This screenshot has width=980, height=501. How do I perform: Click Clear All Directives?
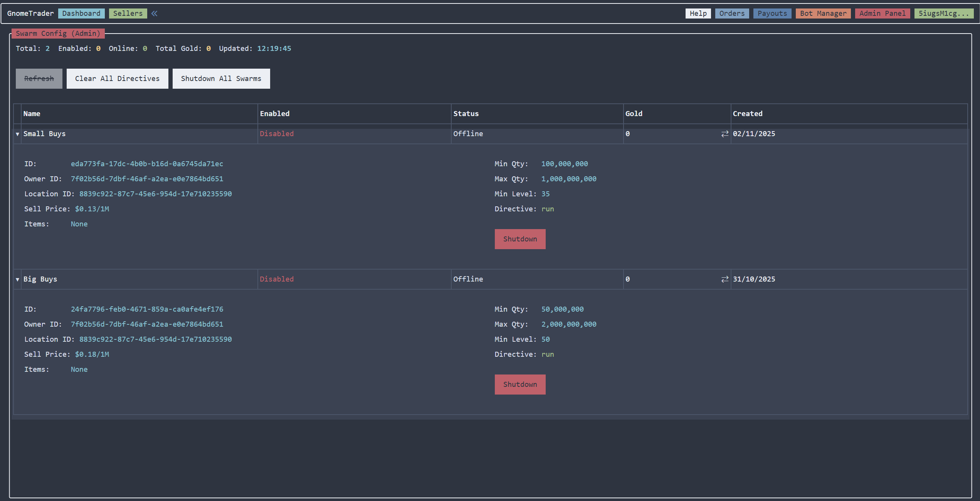click(117, 79)
